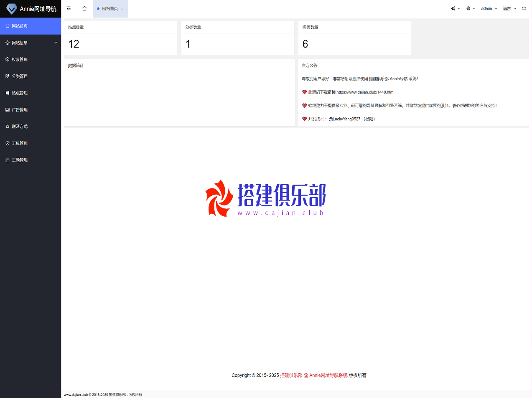
Task: Open 分类管理 in the sidebar
Action: tap(31, 76)
